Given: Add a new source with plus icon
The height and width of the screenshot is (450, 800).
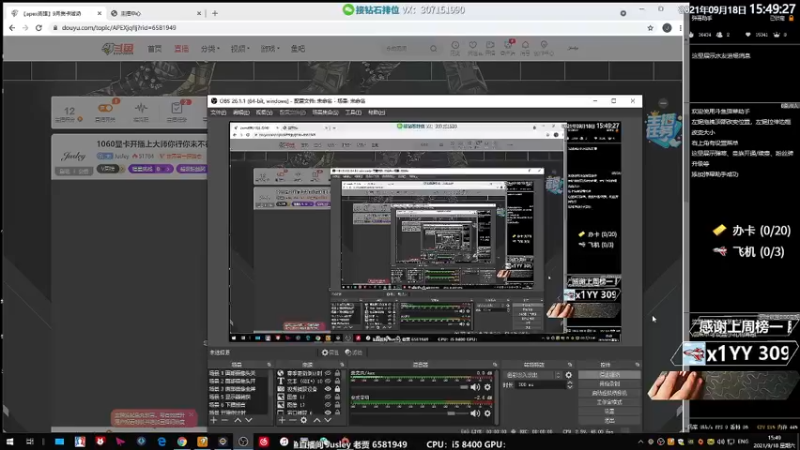Looking at the screenshot, I should (282, 420).
